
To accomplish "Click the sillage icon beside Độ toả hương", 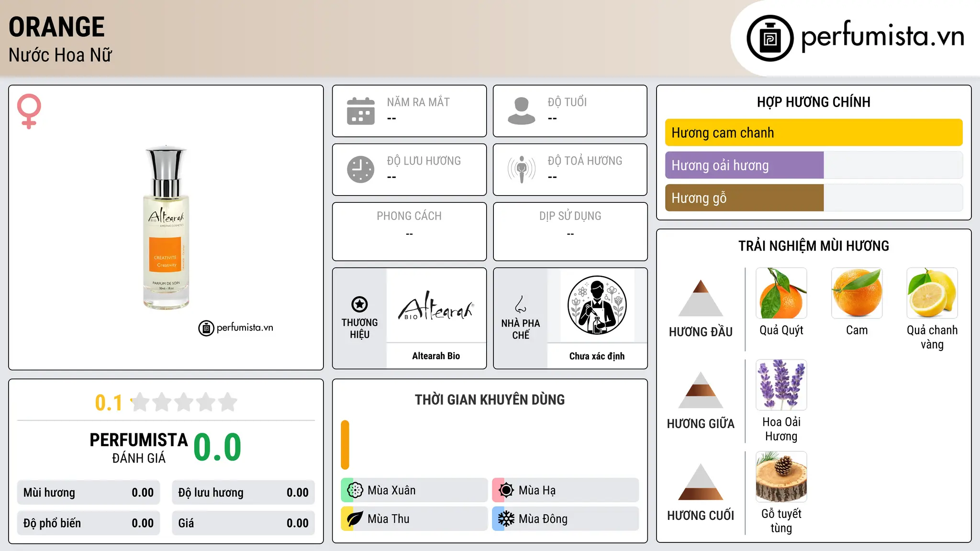I will tap(522, 169).
